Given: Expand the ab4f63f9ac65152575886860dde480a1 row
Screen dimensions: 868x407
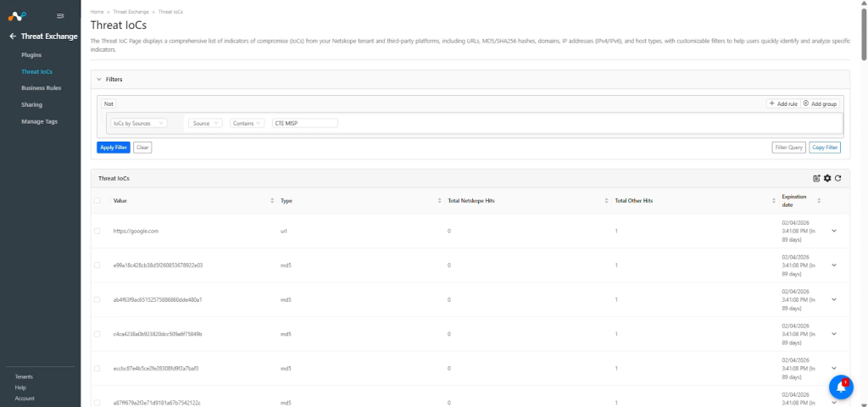Looking at the screenshot, I should click(x=834, y=299).
